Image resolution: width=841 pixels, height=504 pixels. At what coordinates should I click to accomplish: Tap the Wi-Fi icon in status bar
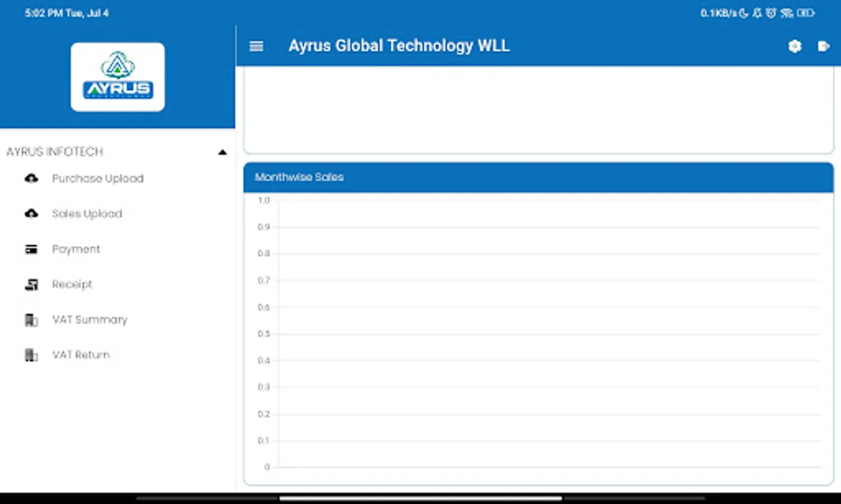point(787,13)
